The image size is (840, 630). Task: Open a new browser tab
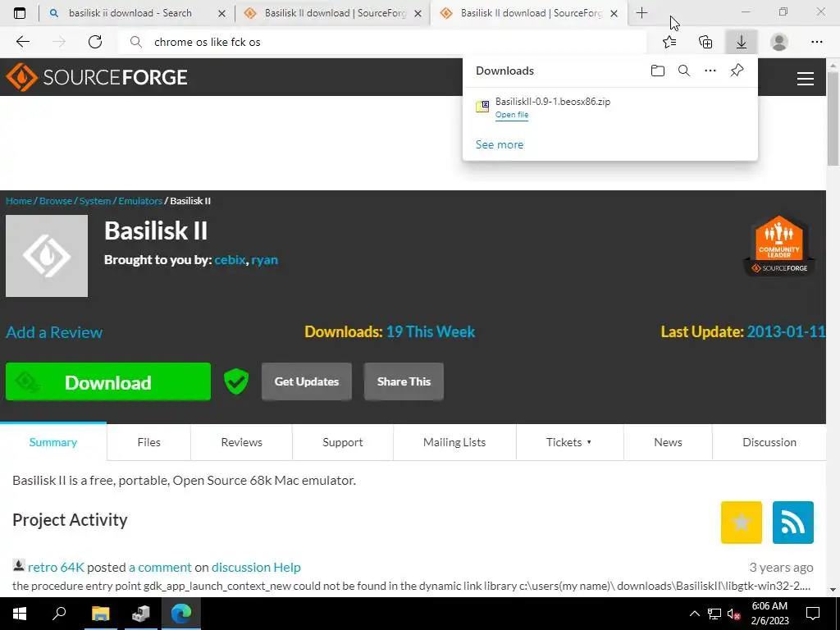pyautogui.click(x=641, y=13)
